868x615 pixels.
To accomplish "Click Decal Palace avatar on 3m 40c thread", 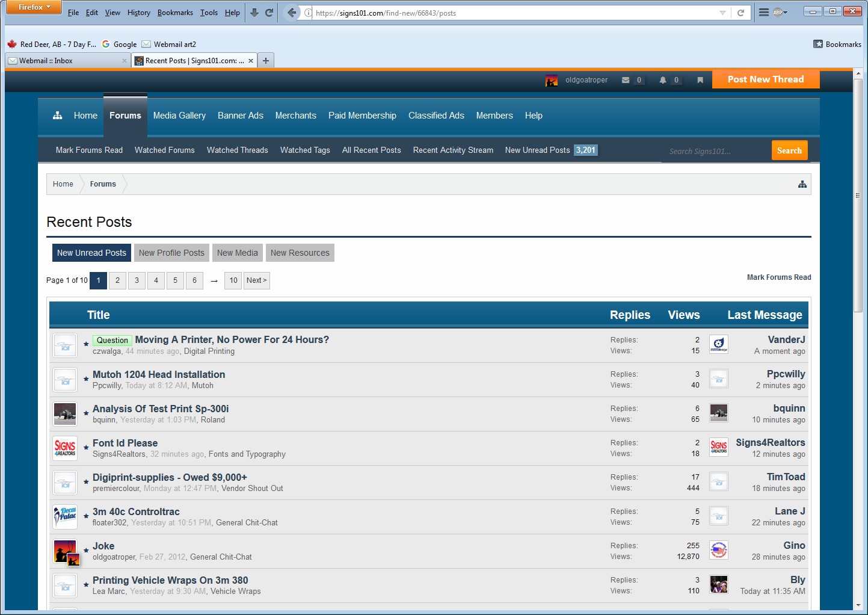I will coord(65,517).
